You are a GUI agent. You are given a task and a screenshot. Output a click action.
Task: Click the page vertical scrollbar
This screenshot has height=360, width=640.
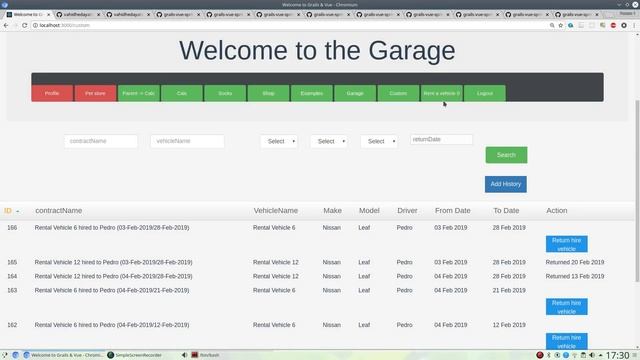tap(637, 191)
